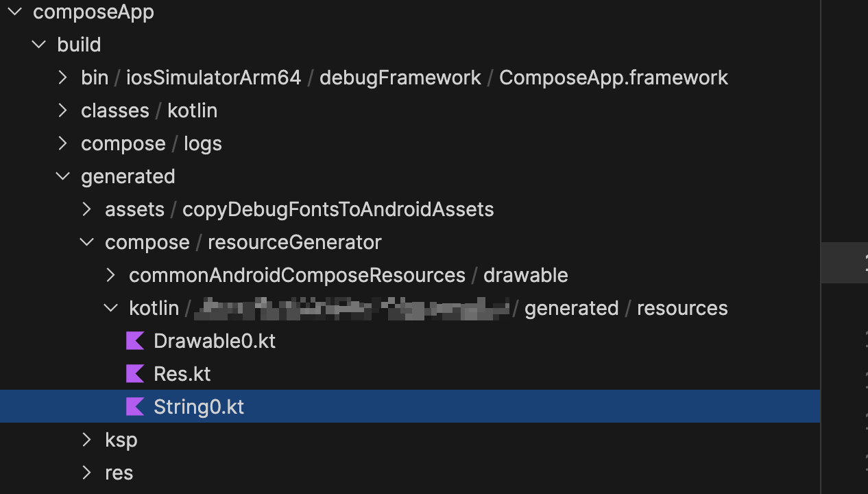This screenshot has height=494, width=868.
Task: Select copyDebugFontsToAndroidAssets folder label
Action: click(338, 209)
